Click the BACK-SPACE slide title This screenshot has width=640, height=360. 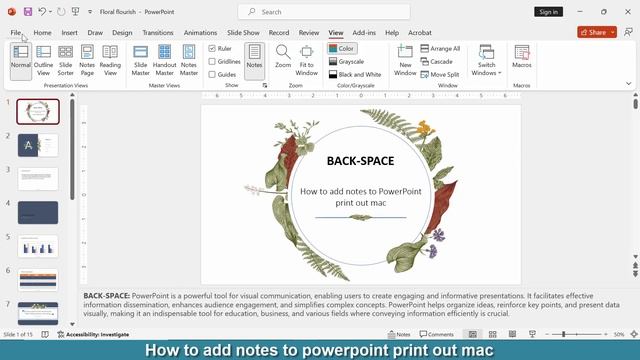[360, 161]
